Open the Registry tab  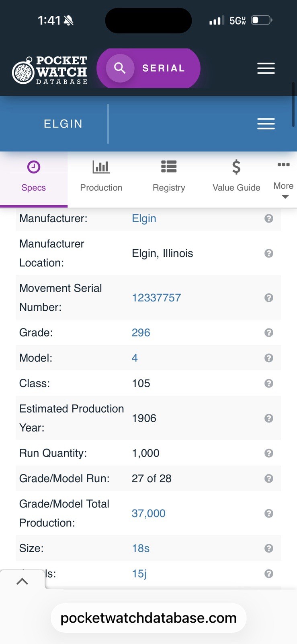(169, 177)
